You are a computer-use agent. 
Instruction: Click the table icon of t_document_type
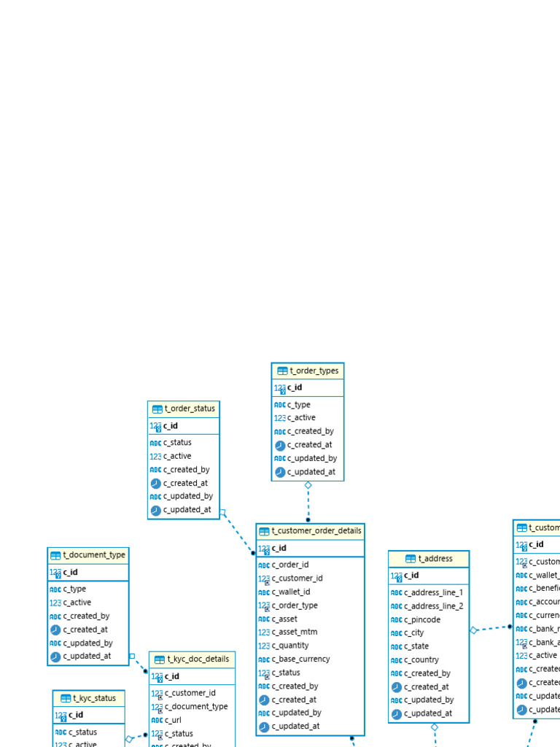coord(55,555)
